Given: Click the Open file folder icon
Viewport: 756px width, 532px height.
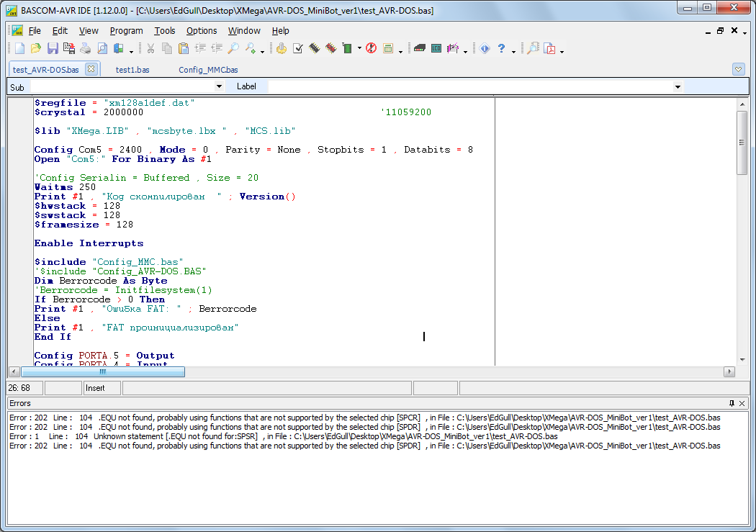Looking at the screenshot, I should tap(36, 48).
